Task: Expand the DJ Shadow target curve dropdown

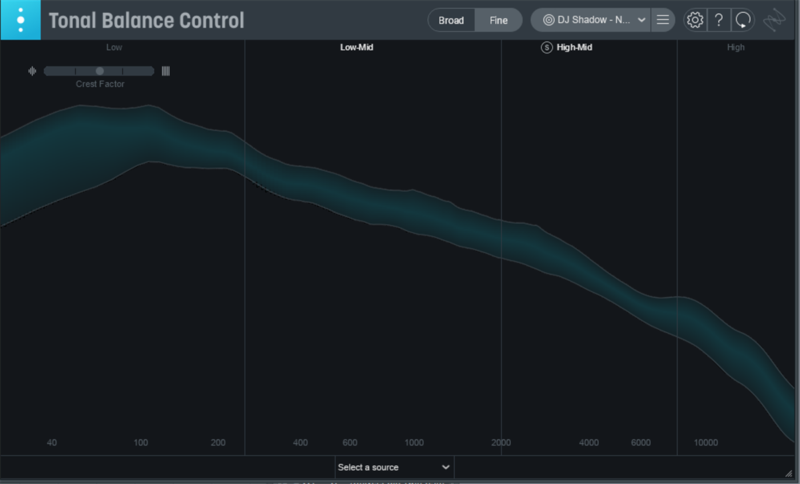Action: (x=641, y=20)
